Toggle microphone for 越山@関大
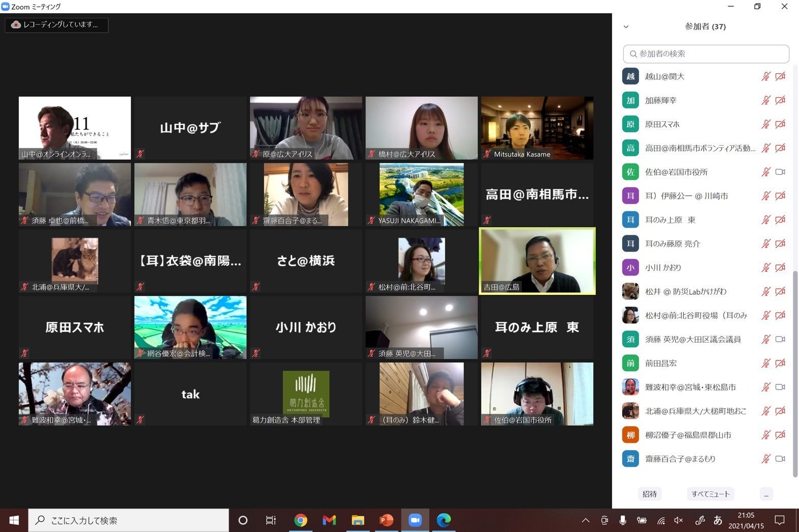Screen dimensions: 799x532 tap(765, 76)
